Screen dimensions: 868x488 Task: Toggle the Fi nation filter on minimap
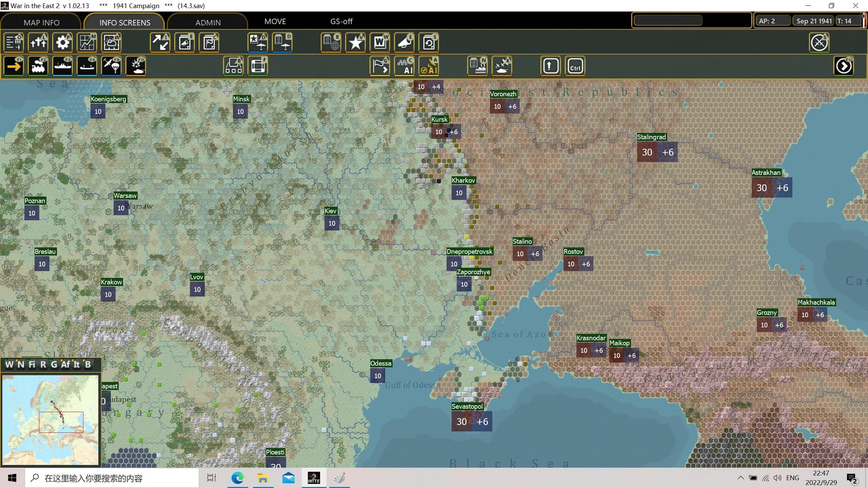[x=32, y=364]
